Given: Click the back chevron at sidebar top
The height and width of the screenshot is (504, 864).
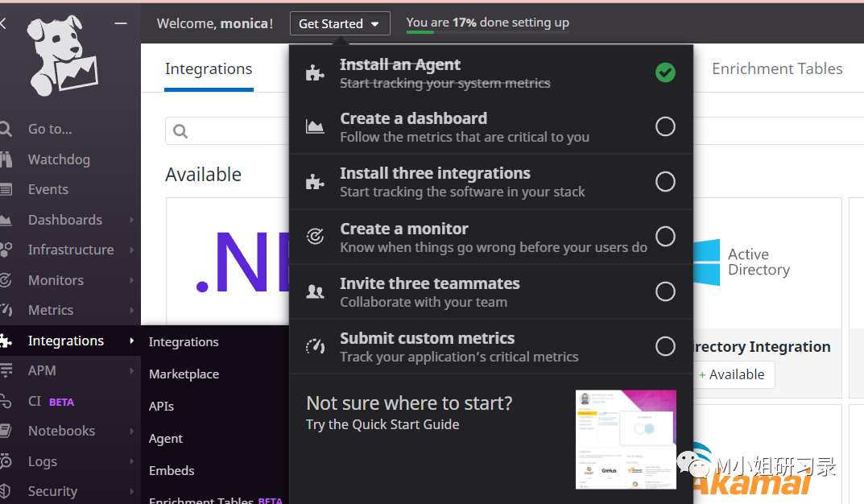Looking at the screenshot, I should tap(2, 23).
